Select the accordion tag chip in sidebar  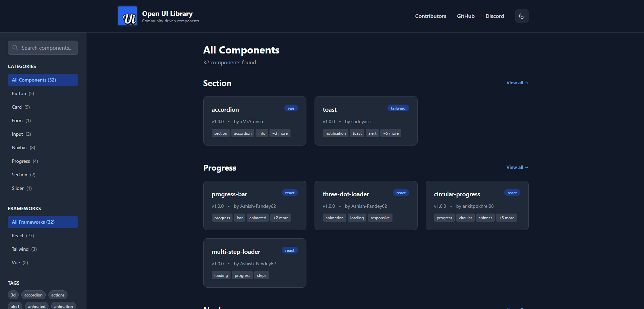click(x=33, y=295)
